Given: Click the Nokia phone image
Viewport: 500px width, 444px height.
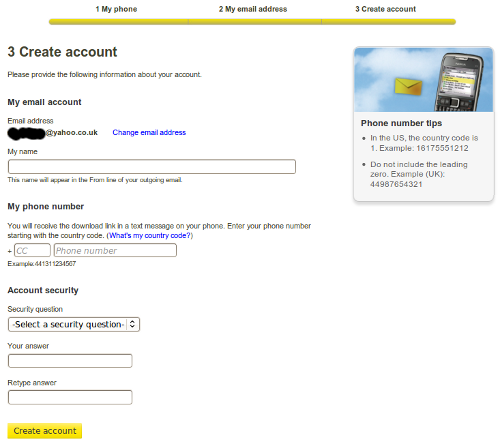Looking at the screenshot, I should click(x=459, y=82).
